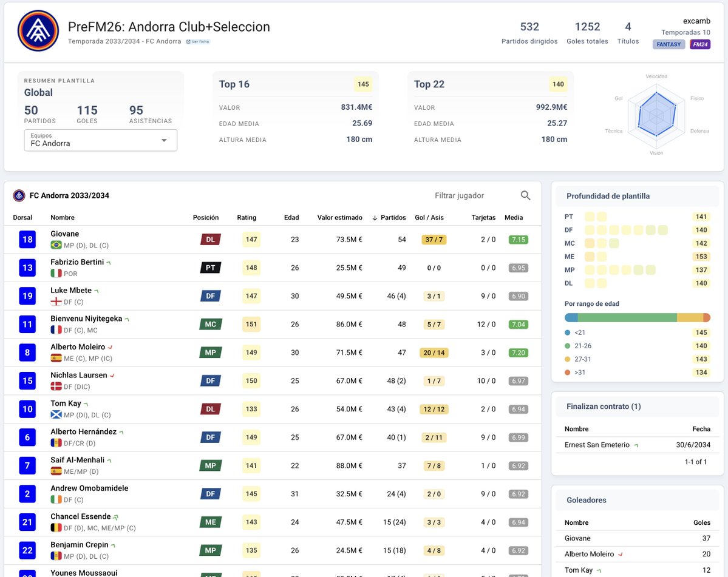Sort table by Rating column
The image size is (728, 577).
point(247,218)
